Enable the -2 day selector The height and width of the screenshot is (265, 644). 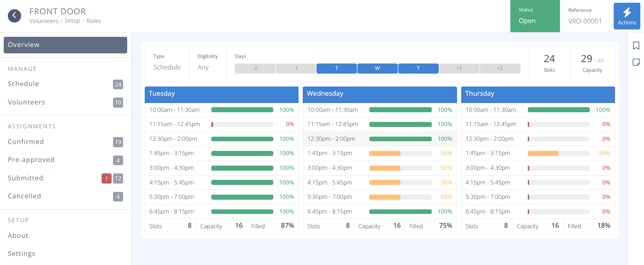(x=254, y=68)
